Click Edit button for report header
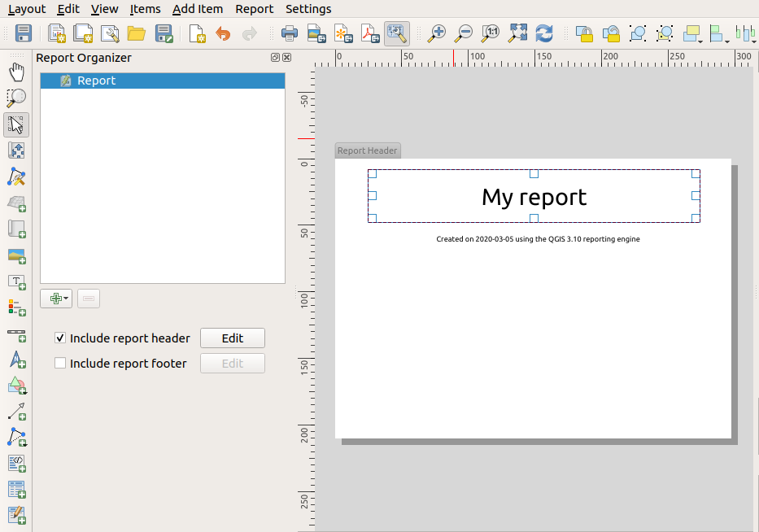The image size is (759, 532). pos(233,338)
